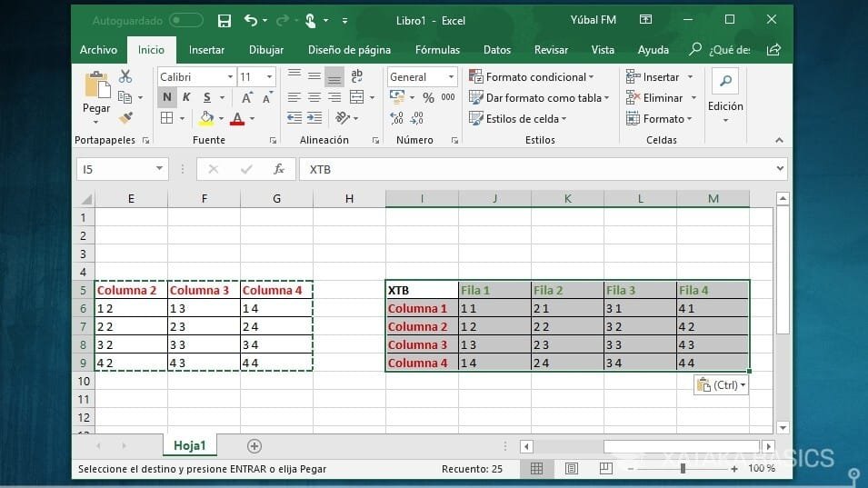Click the red font color A swatch
Image resolution: width=868 pixels, height=488 pixels.
tap(237, 118)
